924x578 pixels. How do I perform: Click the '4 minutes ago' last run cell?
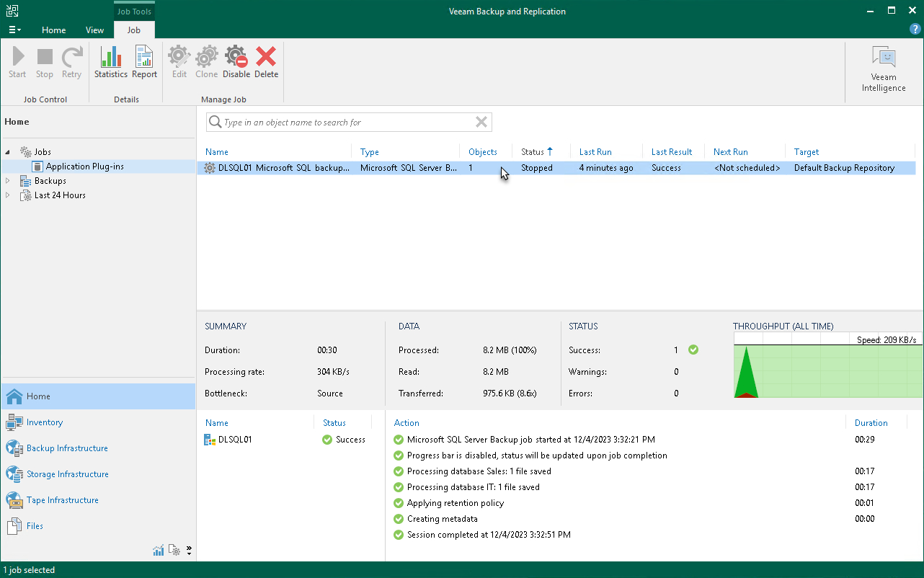[606, 168]
